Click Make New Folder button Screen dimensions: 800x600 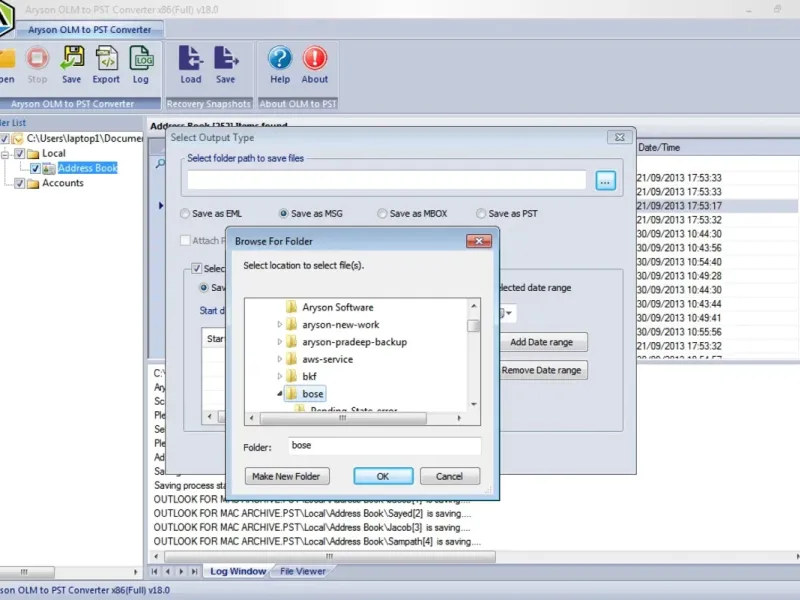click(x=287, y=476)
